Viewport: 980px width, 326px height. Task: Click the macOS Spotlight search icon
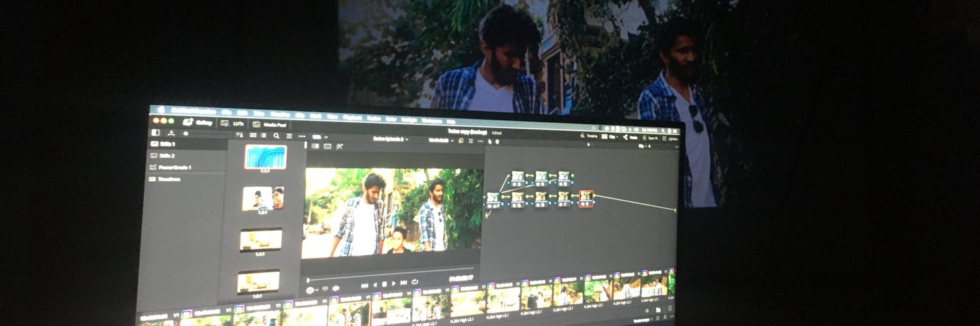663,131
